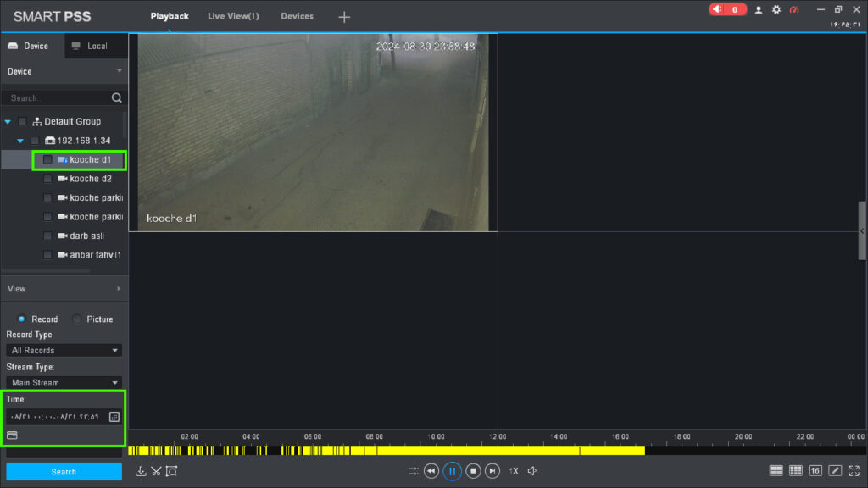Collapse the 192.168.1.34 device node
This screenshot has width=868, height=488.
coord(20,141)
